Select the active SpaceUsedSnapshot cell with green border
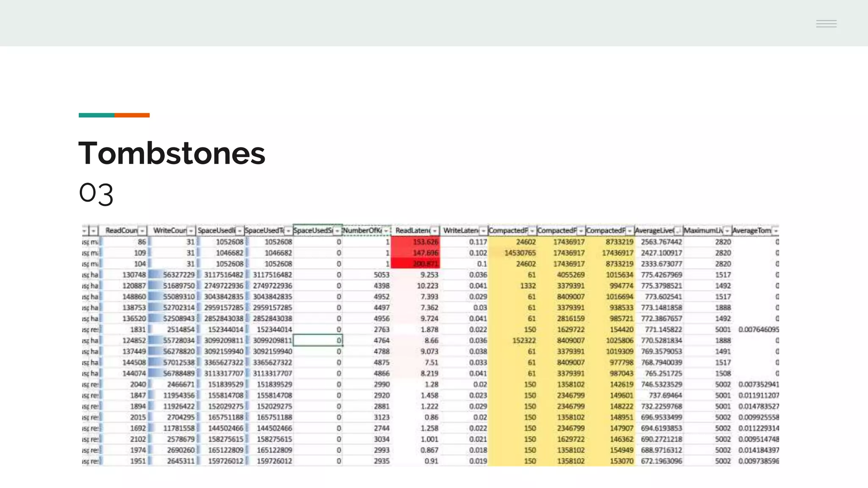Screen dimensions: 868x488 (x=317, y=340)
